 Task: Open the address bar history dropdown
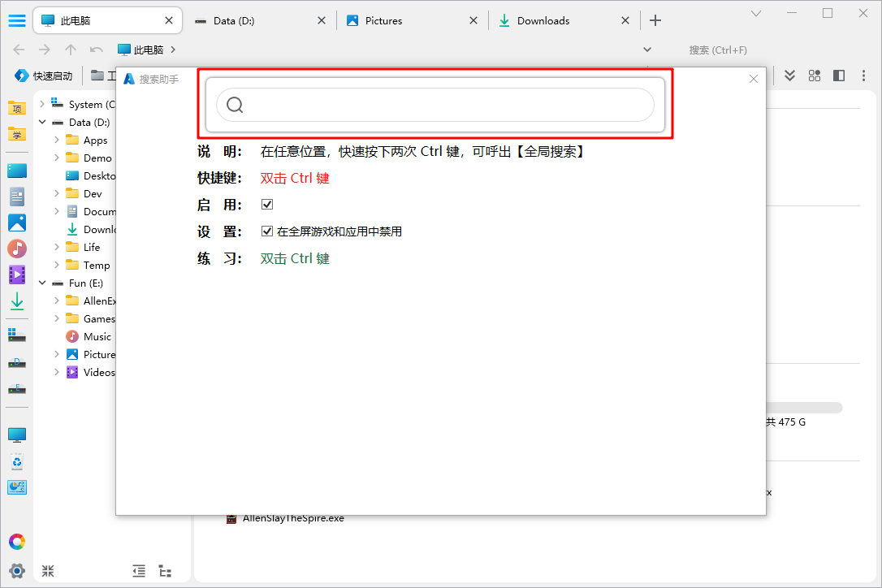pos(647,50)
